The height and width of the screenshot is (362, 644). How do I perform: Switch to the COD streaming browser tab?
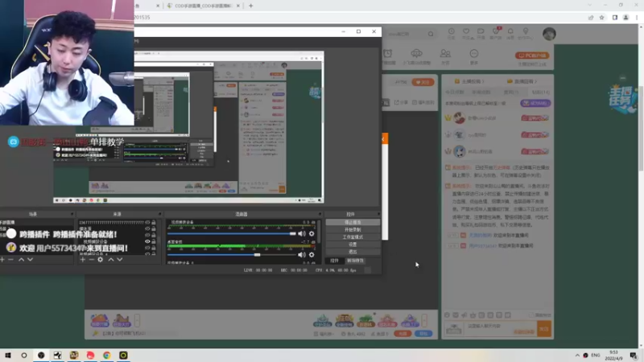coord(204,6)
